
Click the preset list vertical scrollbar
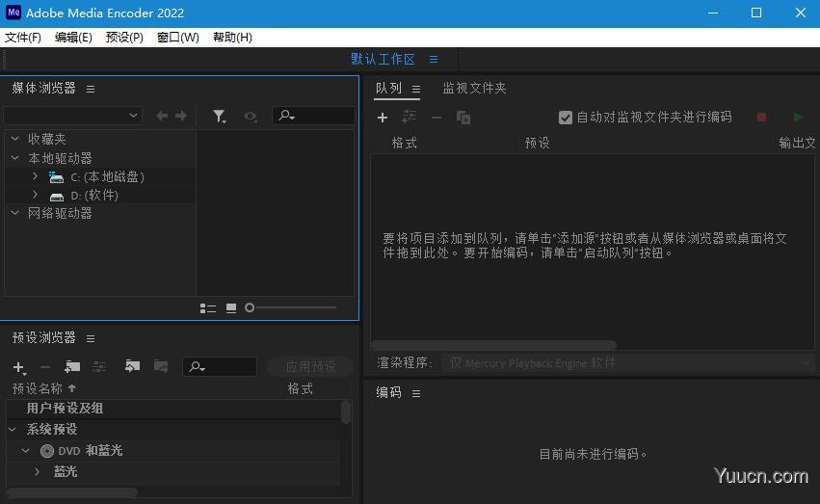tap(346, 412)
